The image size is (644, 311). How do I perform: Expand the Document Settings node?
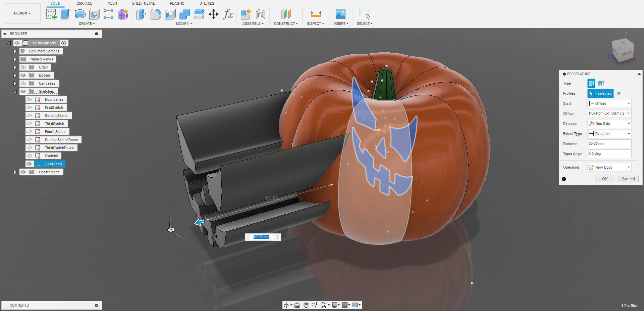pyautogui.click(x=15, y=51)
